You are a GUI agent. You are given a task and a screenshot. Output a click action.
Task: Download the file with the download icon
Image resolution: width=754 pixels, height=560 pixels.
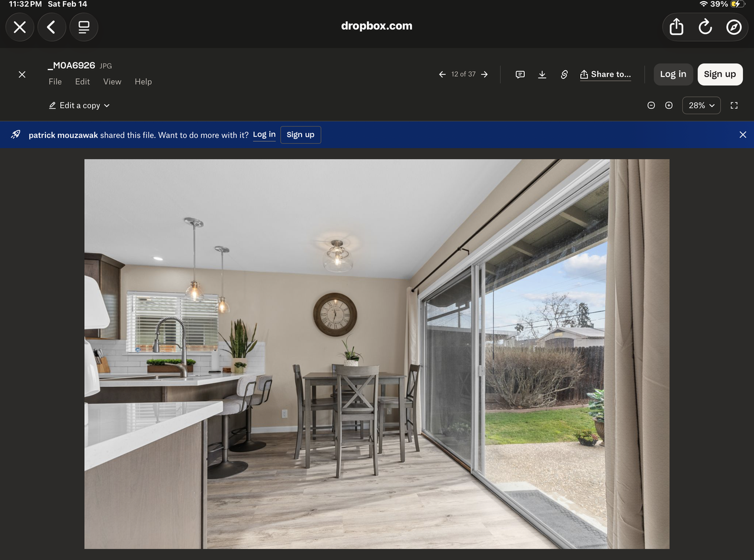(x=542, y=74)
